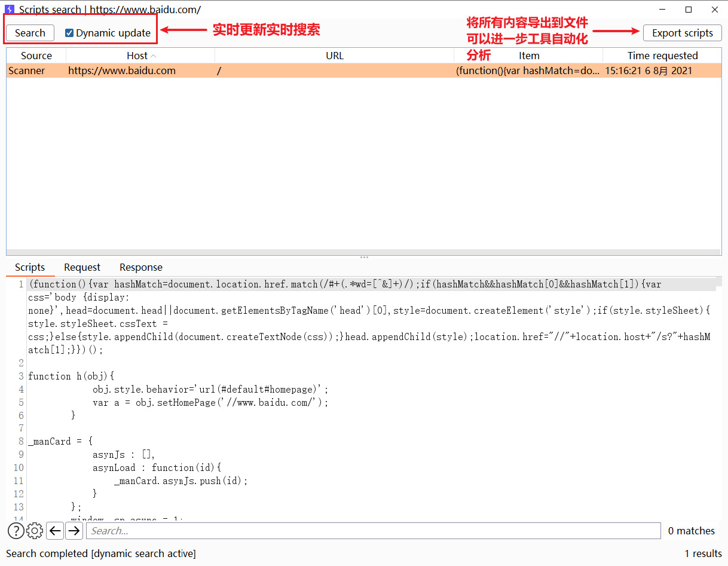Image resolution: width=728 pixels, height=566 pixels.
Task: Switch to the Request tab
Action: pos(82,267)
